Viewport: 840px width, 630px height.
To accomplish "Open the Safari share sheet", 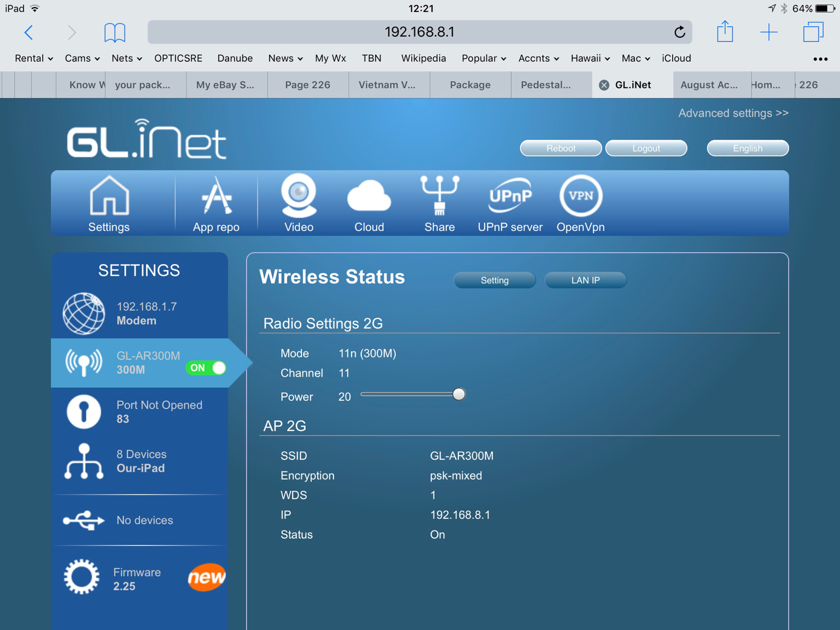I will [725, 31].
